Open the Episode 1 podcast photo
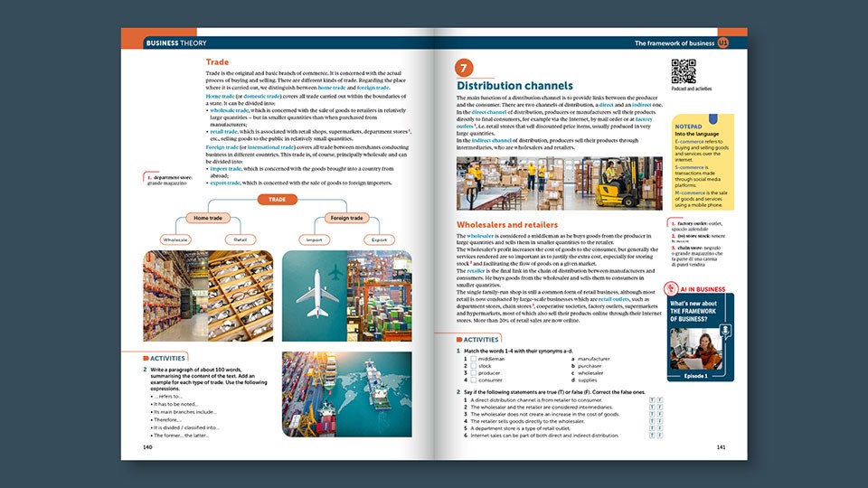868x488 pixels. [x=696, y=349]
